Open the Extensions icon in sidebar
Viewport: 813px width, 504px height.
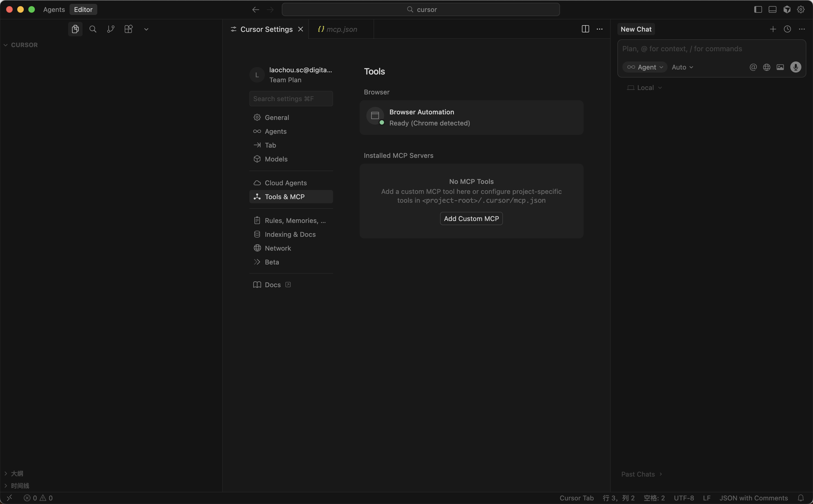click(x=128, y=29)
